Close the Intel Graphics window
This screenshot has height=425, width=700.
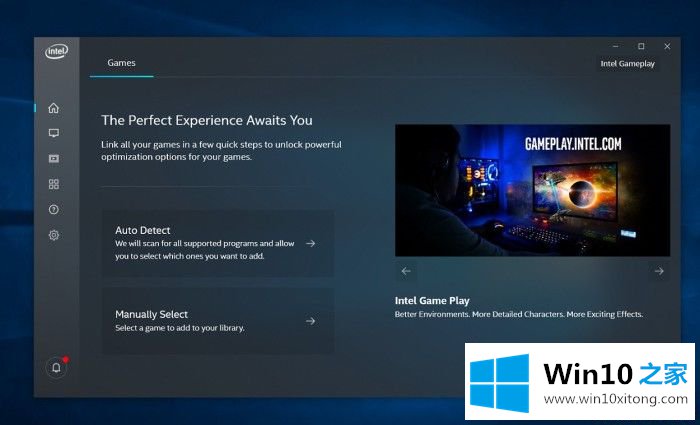667,46
